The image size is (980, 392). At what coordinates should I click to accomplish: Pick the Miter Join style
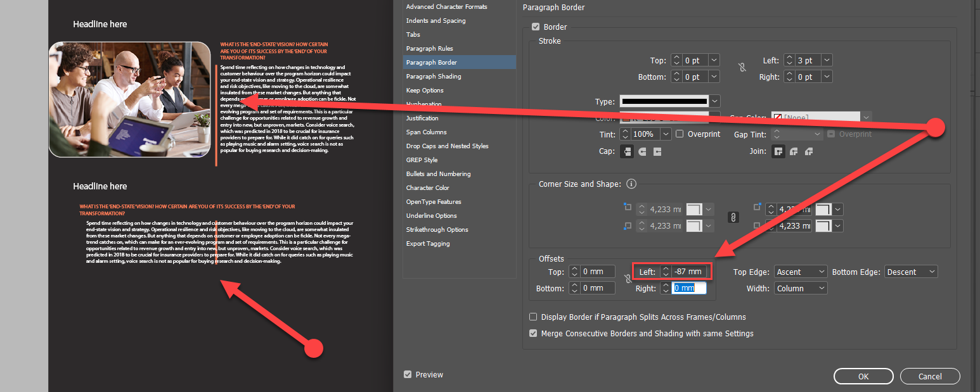[778, 151]
